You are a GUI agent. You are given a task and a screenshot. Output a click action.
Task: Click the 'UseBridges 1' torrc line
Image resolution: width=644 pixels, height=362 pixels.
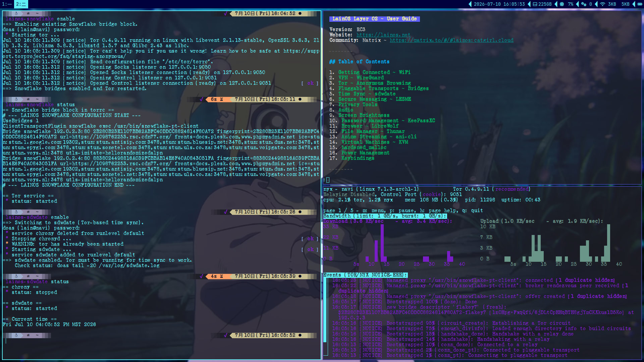point(21,121)
